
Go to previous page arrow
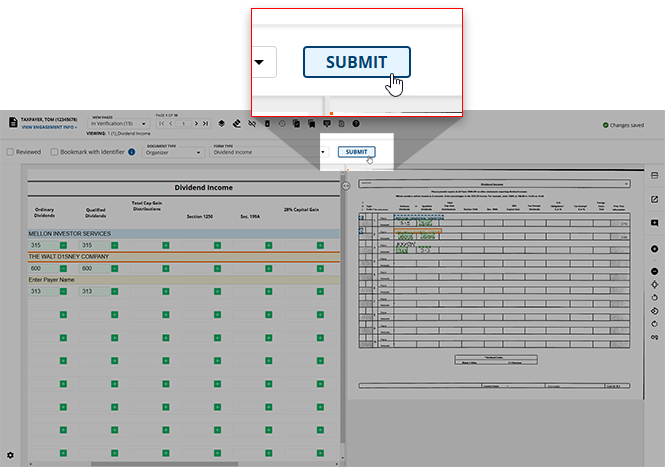point(171,123)
